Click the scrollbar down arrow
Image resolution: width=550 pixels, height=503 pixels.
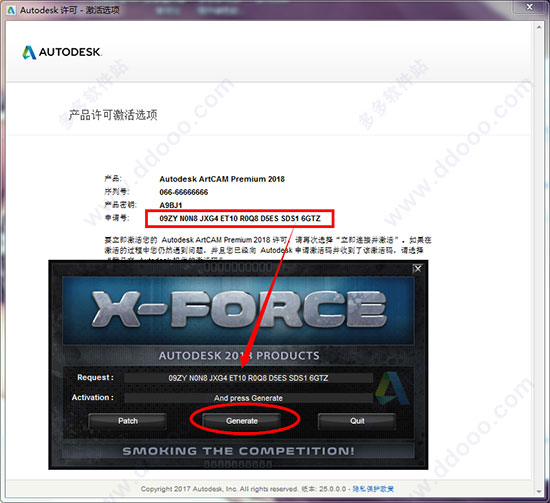[x=539, y=491]
